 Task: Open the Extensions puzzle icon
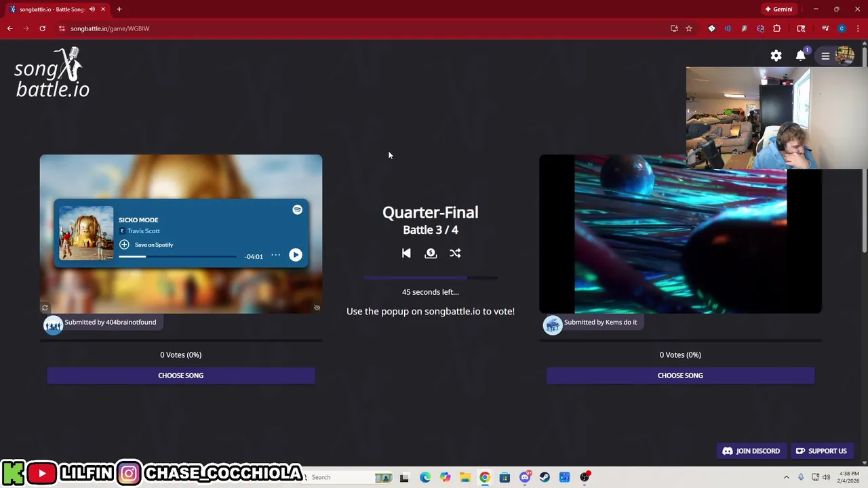coord(776,28)
